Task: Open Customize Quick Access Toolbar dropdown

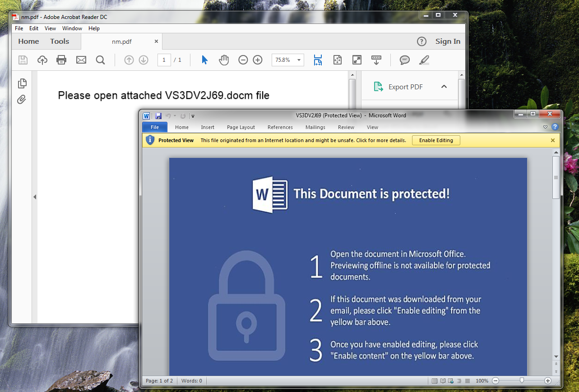Action: pos(193,116)
